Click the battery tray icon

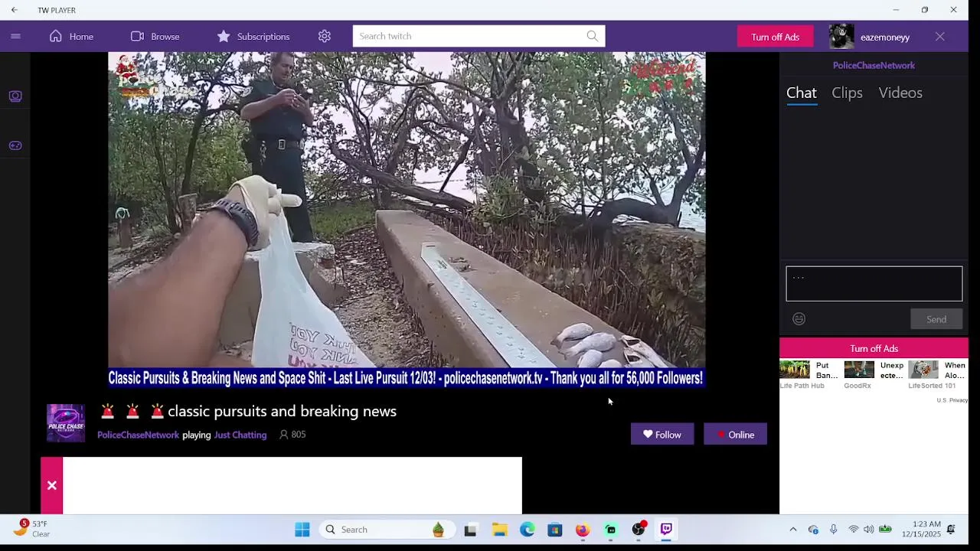pos(885,530)
